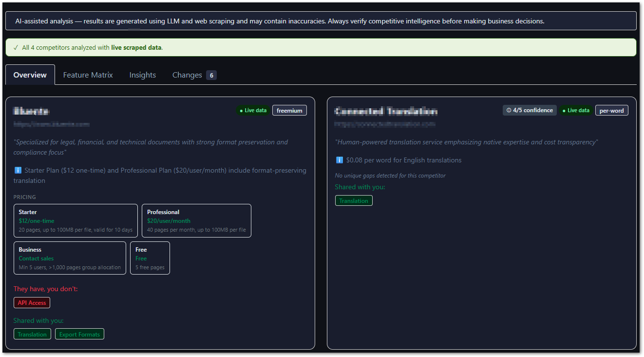
Task: Click 'No unique gaps detected for this competitor'
Action: (390, 176)
